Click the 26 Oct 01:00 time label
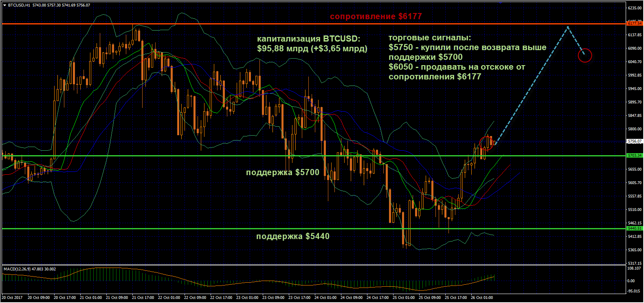 tap(482, 298)
